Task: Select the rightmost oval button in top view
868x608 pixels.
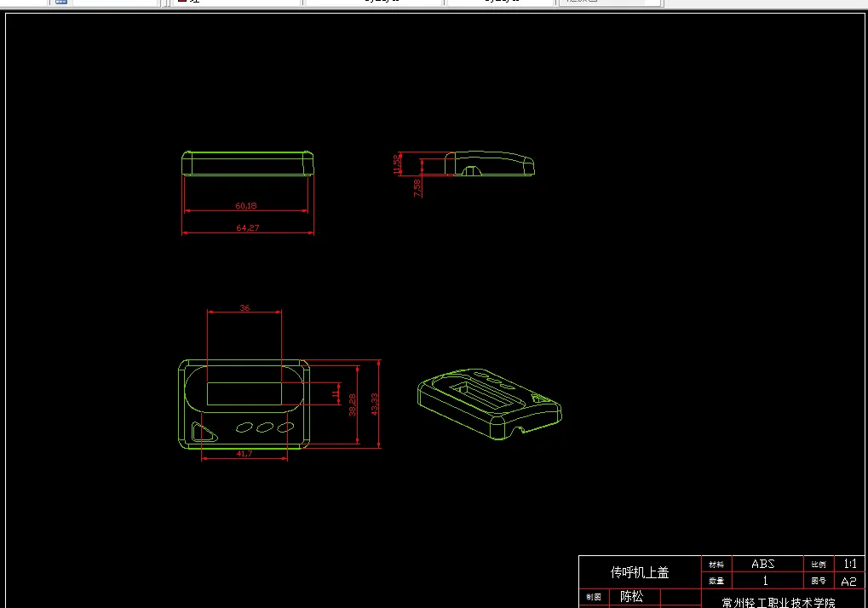Action: point(285,427)
